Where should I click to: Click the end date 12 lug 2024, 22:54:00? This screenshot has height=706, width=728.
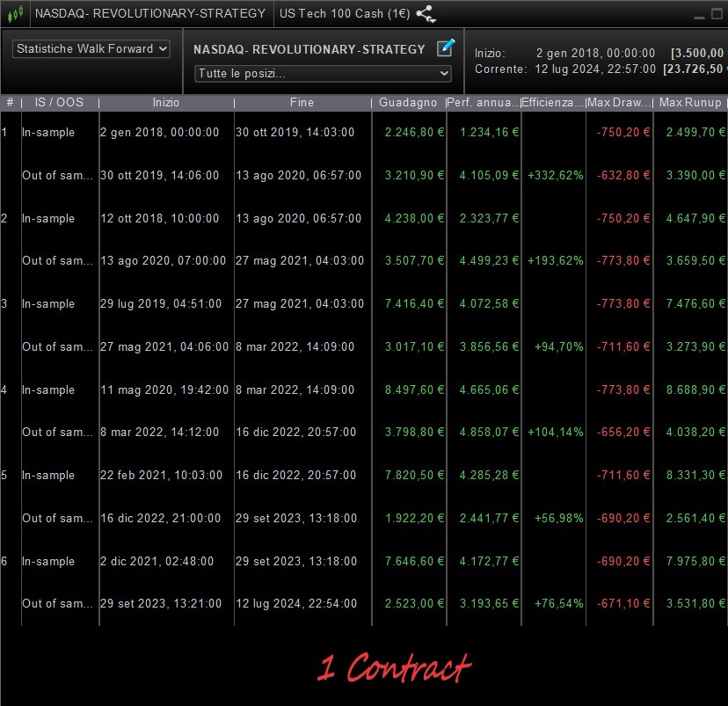296,603
